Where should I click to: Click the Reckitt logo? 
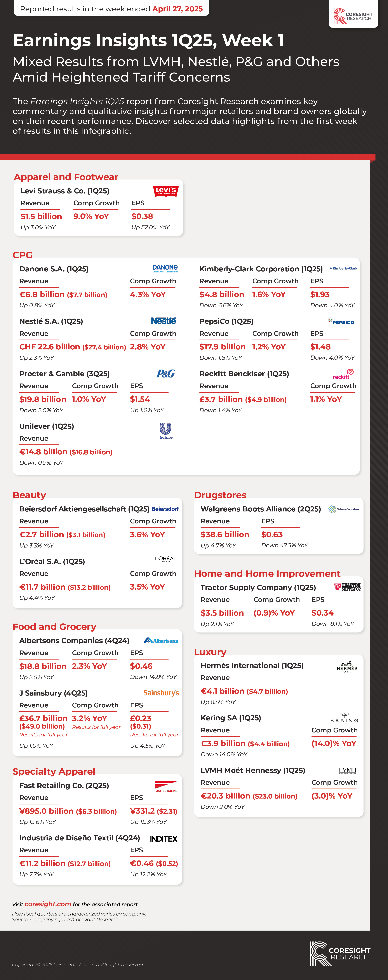(343, 374)
